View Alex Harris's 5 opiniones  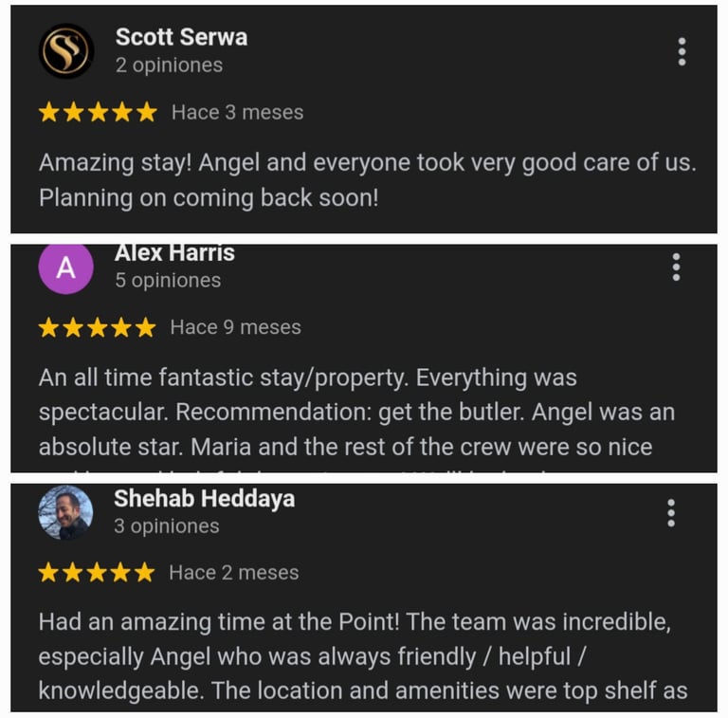click(x=168, y=281)
